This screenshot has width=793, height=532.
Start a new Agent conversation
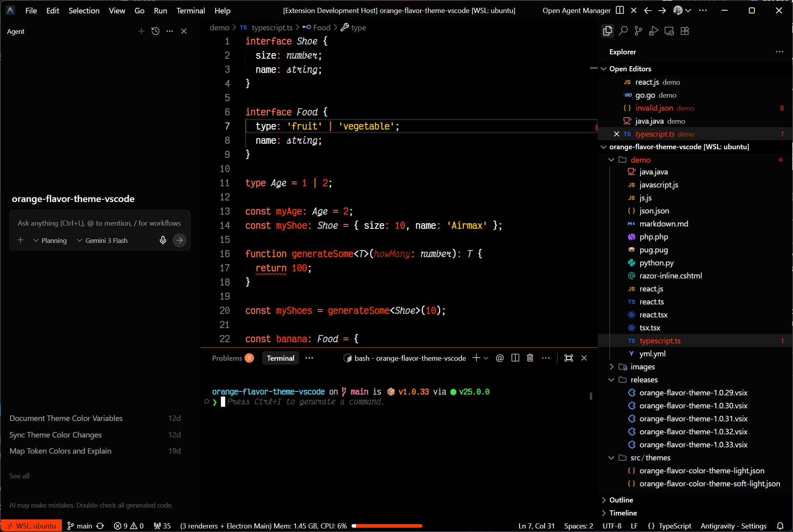pos(141,31)
